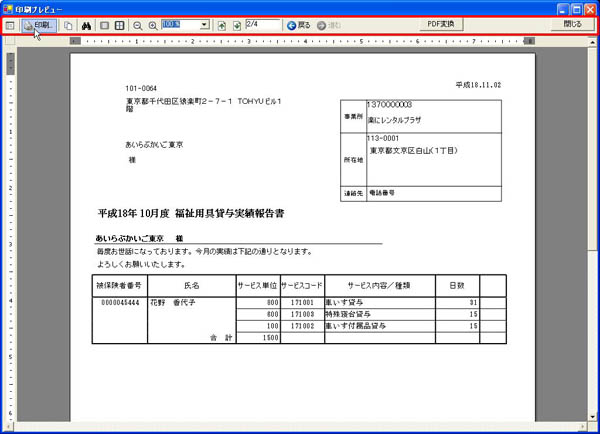The image size is (600, 434).
Task: Go to the previous page arrow
Action: click(x=222, y=26)
